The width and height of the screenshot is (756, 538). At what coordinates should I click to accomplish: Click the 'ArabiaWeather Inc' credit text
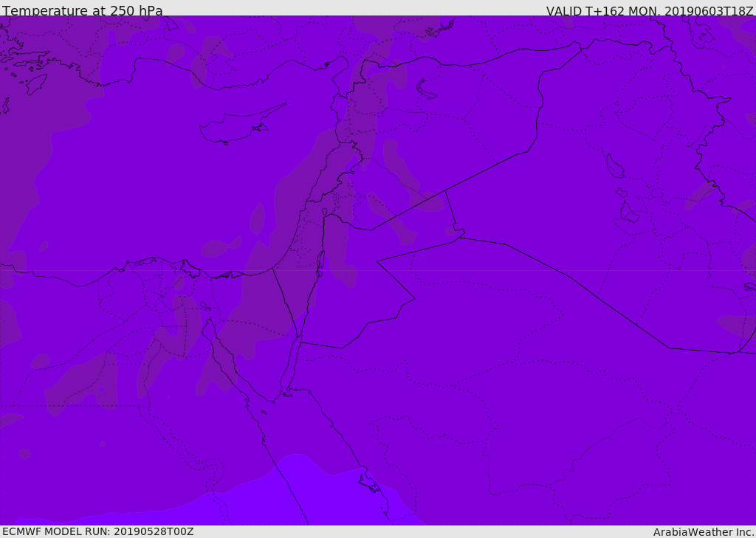point(703,532)
